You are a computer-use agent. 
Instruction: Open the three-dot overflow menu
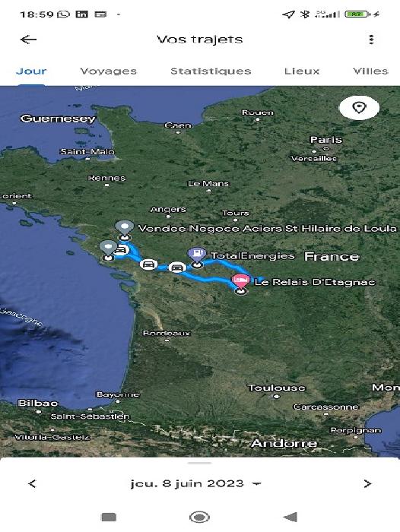point(371,40)
